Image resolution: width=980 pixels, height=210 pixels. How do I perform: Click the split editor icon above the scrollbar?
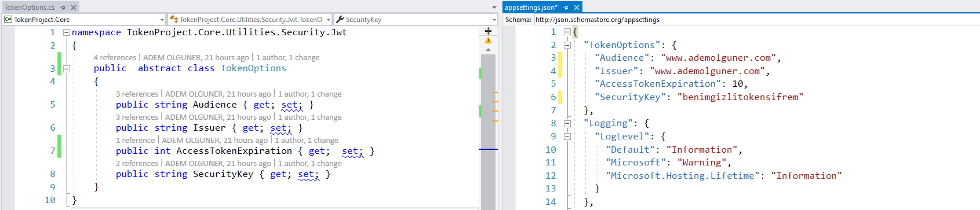pos(488,31)
